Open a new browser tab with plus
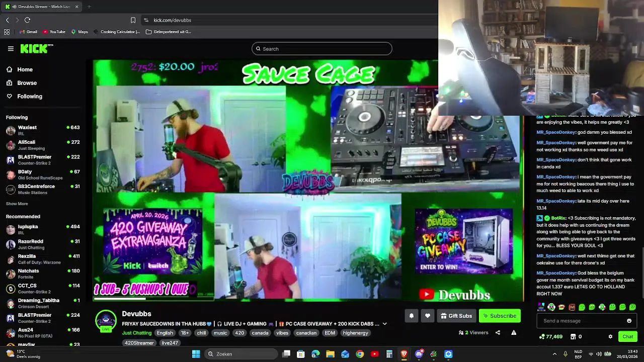The image size is (644, 362). point(89,7)
